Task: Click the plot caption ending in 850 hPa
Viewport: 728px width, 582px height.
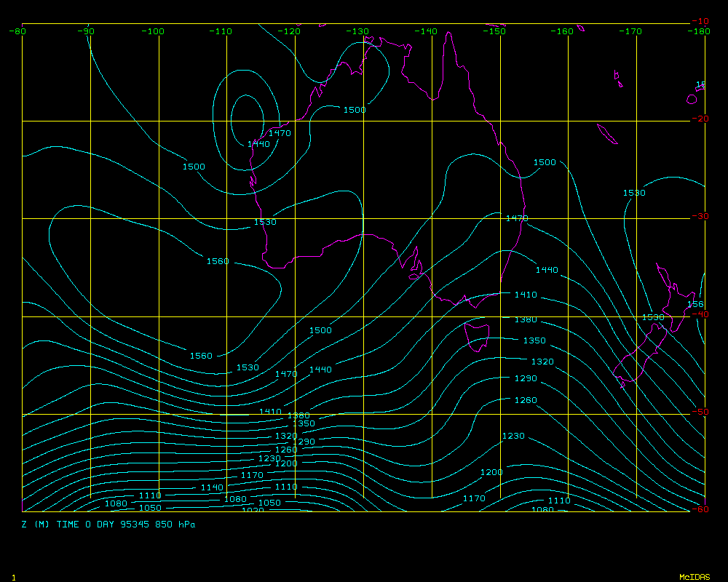Action: point(108,524)
